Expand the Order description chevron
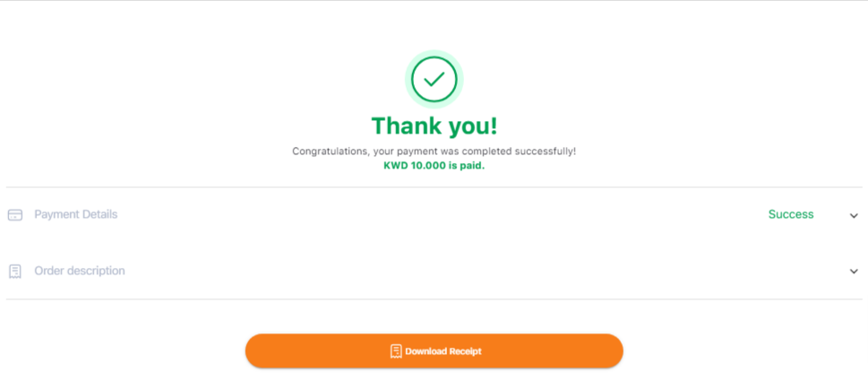Screen dimensions: 868x380 854,272
